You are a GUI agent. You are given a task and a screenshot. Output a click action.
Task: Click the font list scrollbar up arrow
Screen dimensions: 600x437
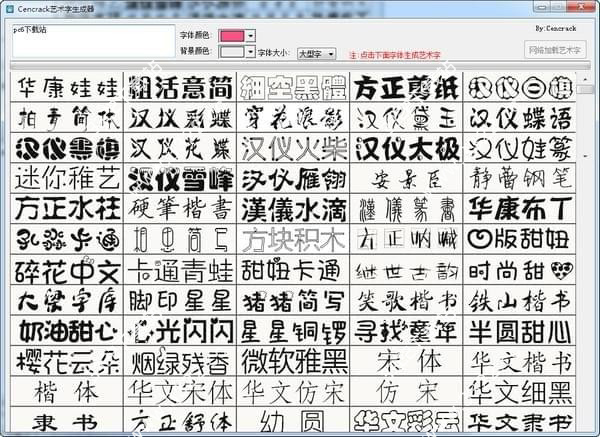point(585,79)
